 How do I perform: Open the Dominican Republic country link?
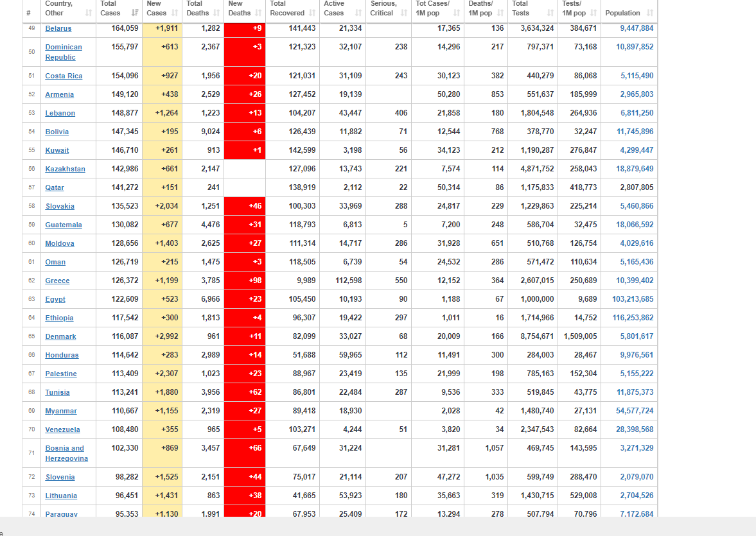pos(64,52)
